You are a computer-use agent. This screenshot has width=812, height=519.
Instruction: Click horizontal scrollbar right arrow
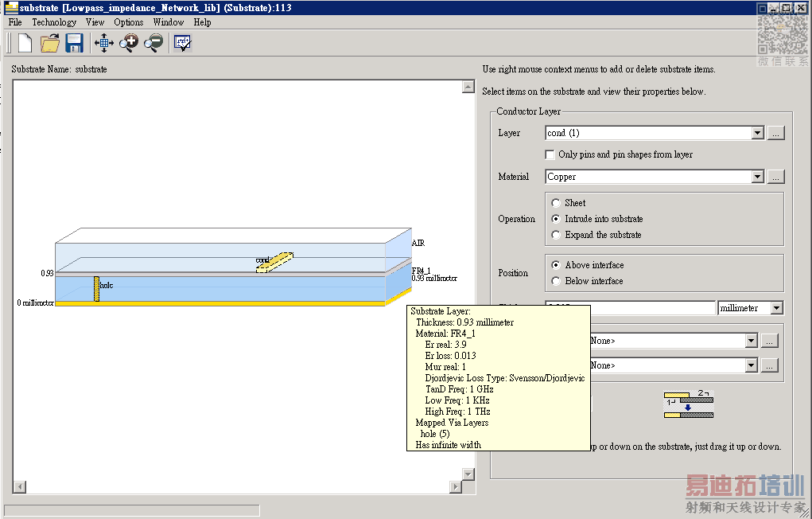(455, 487)
